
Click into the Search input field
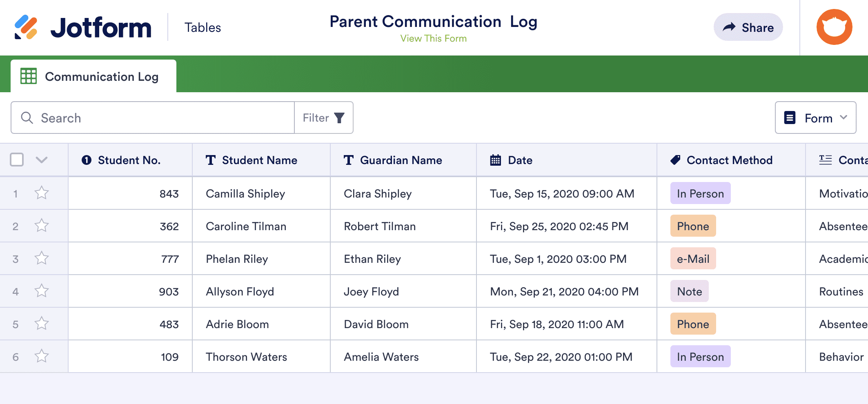[x=163, y=118]
